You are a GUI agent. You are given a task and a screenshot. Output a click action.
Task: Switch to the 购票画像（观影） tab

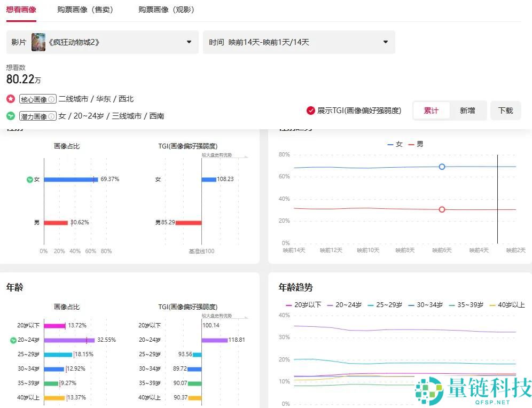point(166,9)
